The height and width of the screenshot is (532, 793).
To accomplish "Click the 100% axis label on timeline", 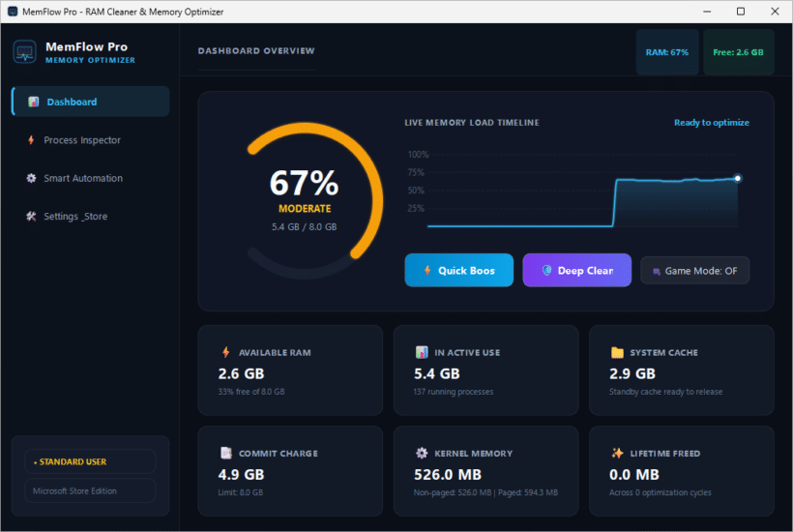I will (418, 154).
